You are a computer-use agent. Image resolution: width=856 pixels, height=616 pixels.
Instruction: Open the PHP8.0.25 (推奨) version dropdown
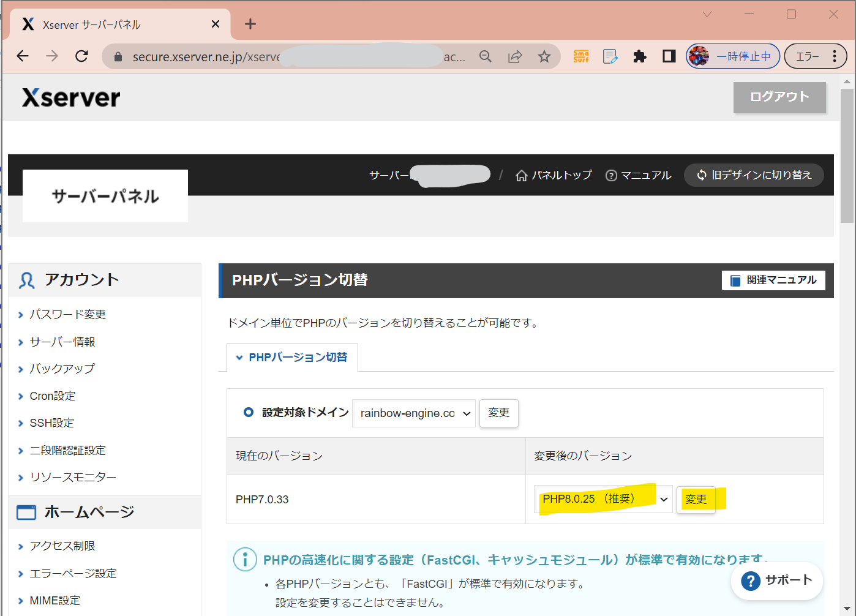pyautogui.click(x=603, y=499)
